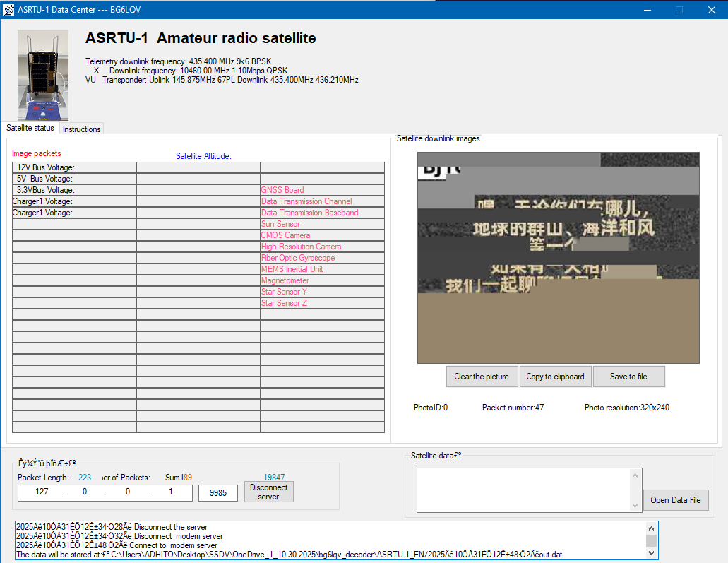Open Data File button
The image size is (728, 563).
pos(675,500)
